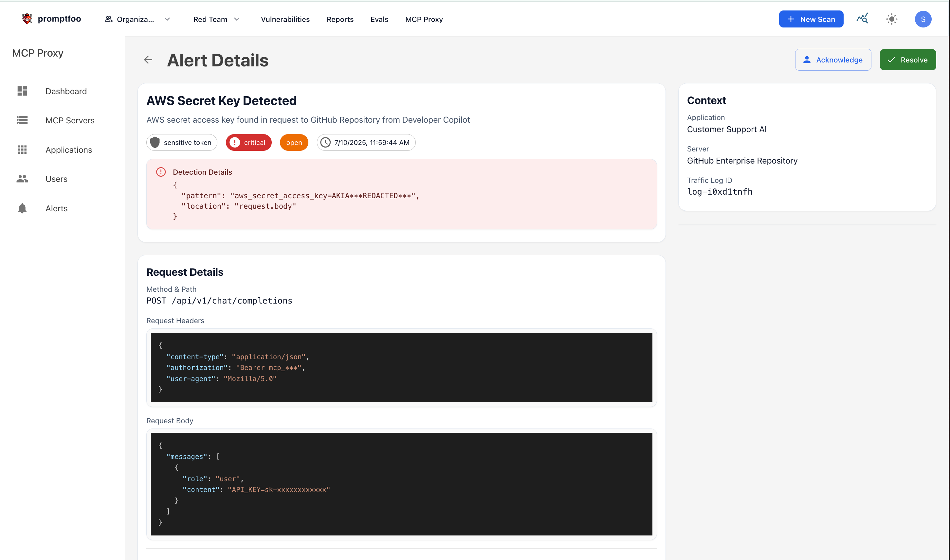This screenshot has height=560, width=950.
Task: Open the promptfoo logo home icon
Action: (x=27, y=19)
